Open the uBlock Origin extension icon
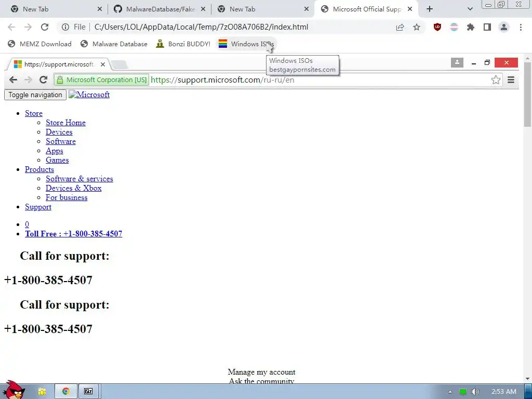 (x=437, y=27)
